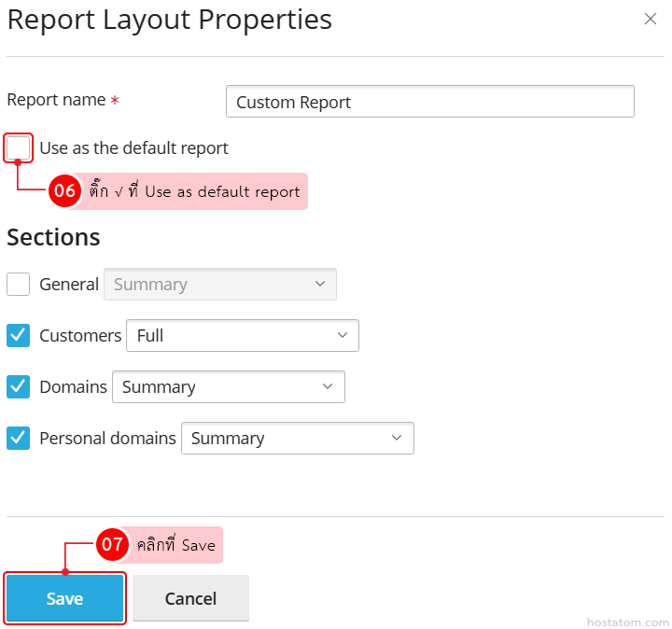Viewport: 672px width, 629px height.
Task: Click the Report name text field
Action: click(x=429, y=102)
